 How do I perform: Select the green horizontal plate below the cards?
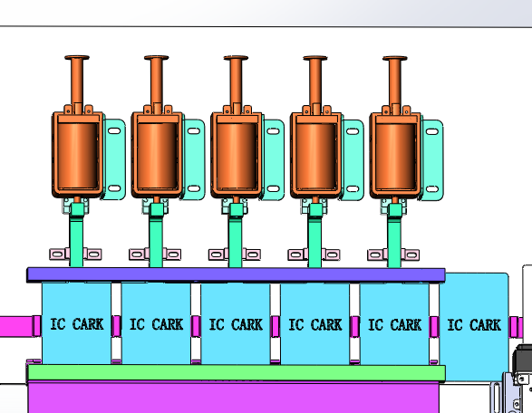click(237, 372)
